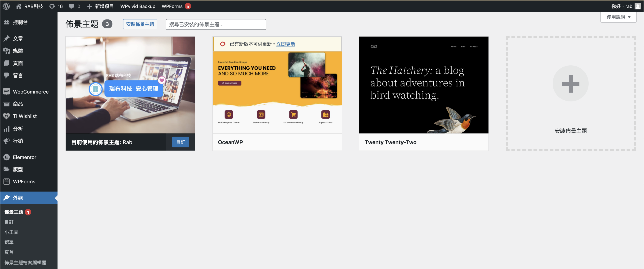Screen dimensions: 644x269
Task: Open the WooCommerce icon in sidebar
Action: [7, 92]
